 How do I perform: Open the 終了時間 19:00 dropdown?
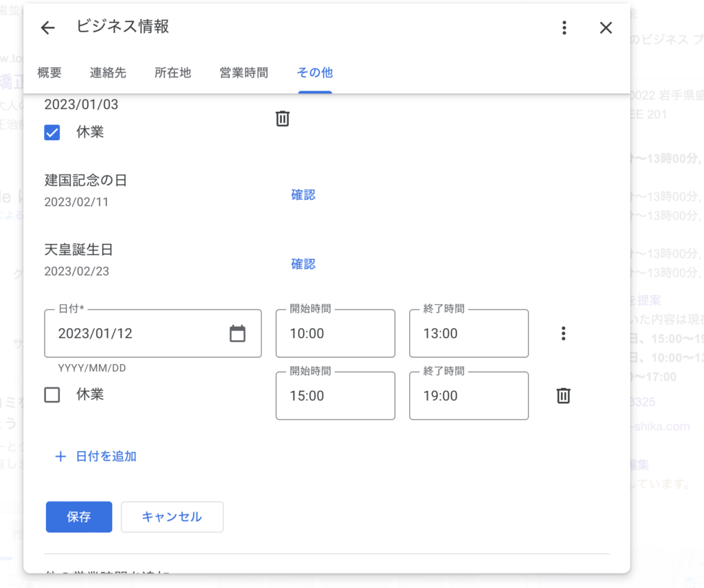(468, 396)
